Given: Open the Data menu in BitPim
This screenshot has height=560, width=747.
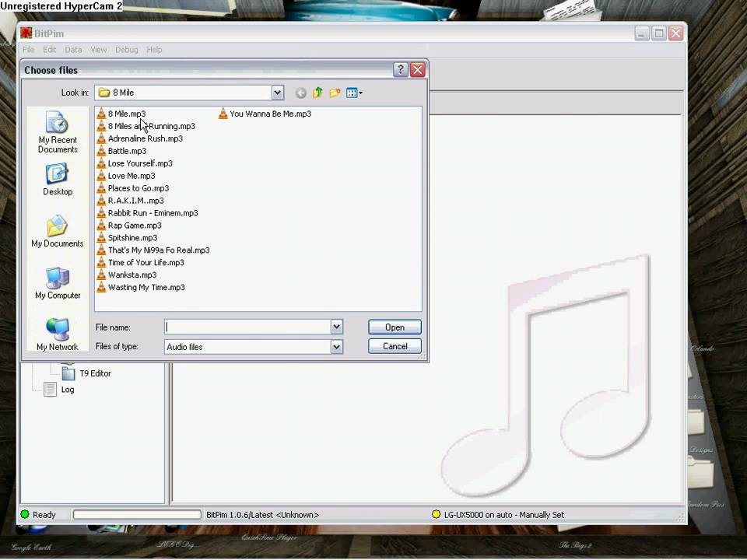Looking at the screenshot, I should pos(73,50).
